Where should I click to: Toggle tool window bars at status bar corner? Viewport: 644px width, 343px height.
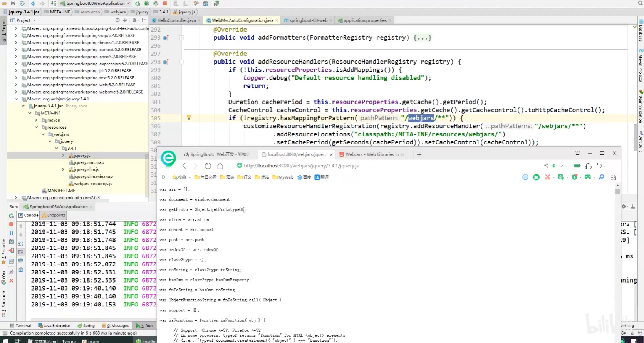pos(5,333)
